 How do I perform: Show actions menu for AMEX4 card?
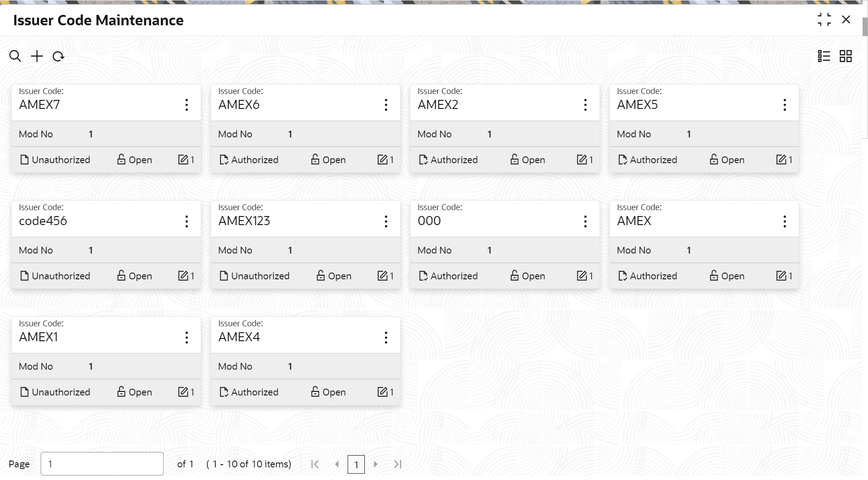(386, 337)
